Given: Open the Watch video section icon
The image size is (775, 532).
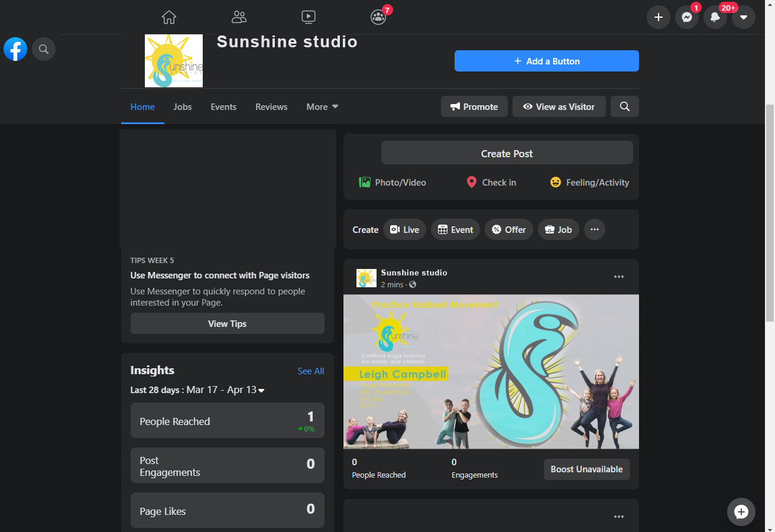Looking at the screenshot, I should pos(308,17).
